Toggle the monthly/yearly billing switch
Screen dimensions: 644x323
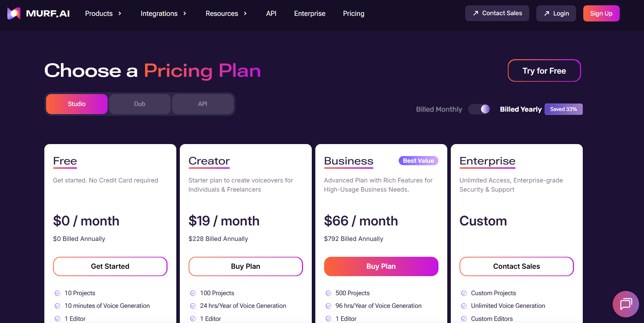point(479,109)
